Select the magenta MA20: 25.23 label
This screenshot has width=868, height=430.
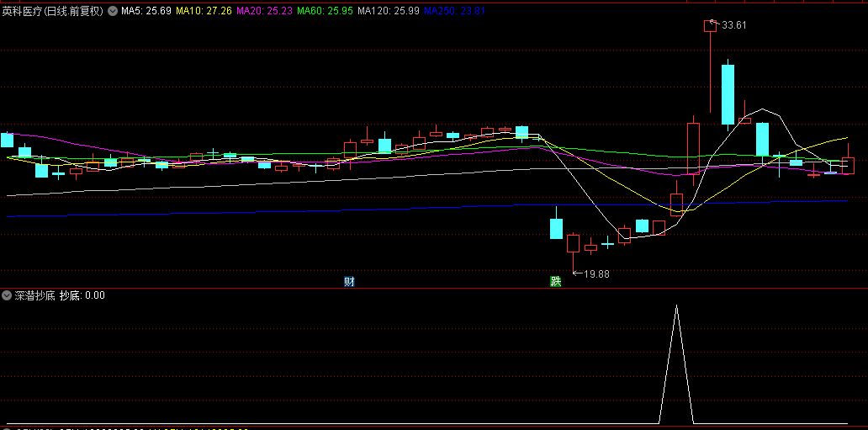(x=265, y=11)
